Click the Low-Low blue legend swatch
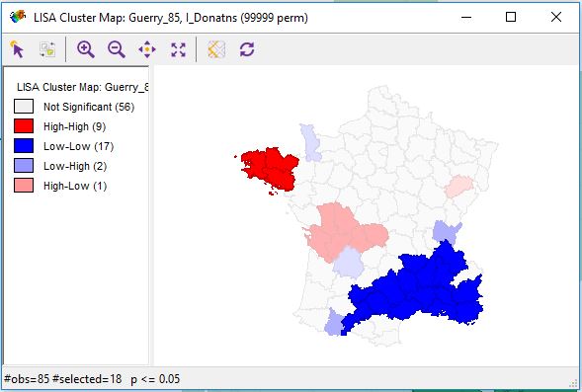The height and width of the screenshot is (392, 582). click(24, 146)
